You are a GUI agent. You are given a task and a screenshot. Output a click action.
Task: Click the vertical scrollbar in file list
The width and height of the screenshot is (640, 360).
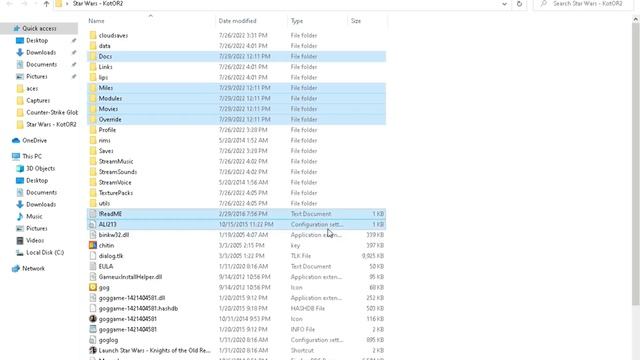coord(636,163)
